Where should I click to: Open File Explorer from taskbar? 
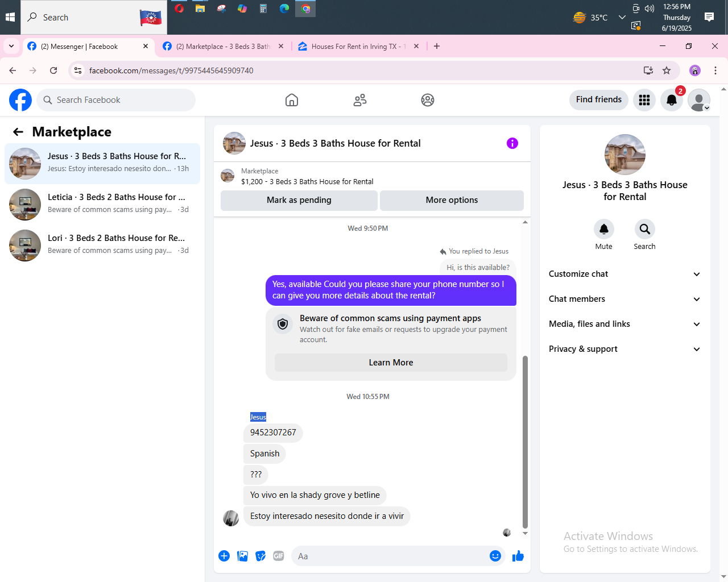200,9
